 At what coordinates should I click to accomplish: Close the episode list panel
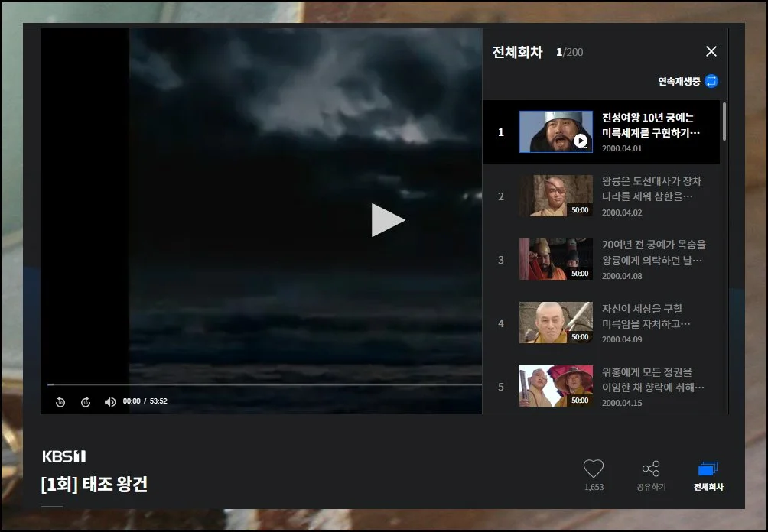pyautogui.click(x=711, y=51)
